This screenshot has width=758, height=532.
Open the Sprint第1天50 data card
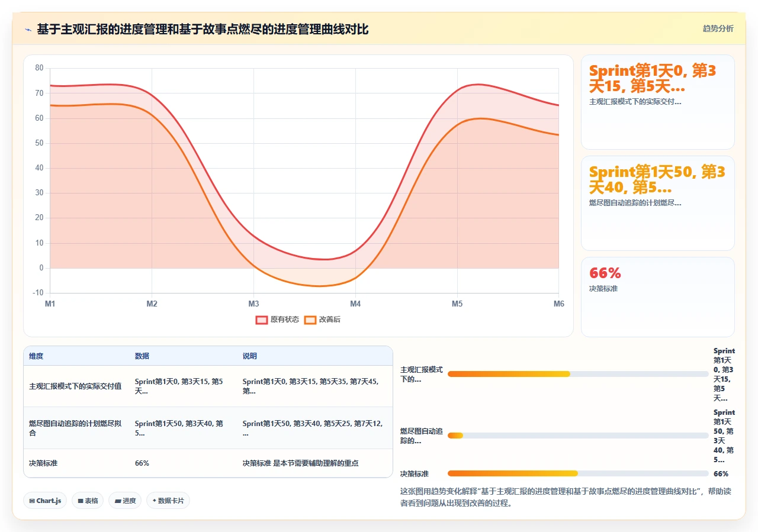pos(658,203)
